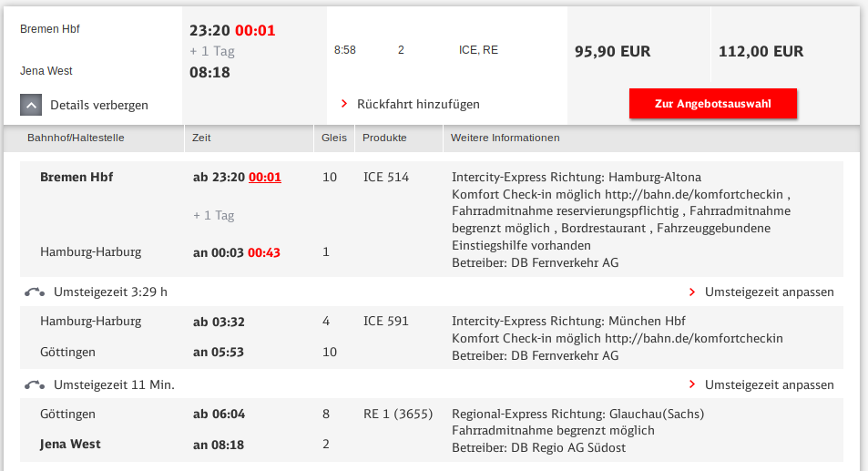868x471 pixels.
Task: Select the 112,00 EUR fare price
Action: pyautogui.click(x=761, y=51)
